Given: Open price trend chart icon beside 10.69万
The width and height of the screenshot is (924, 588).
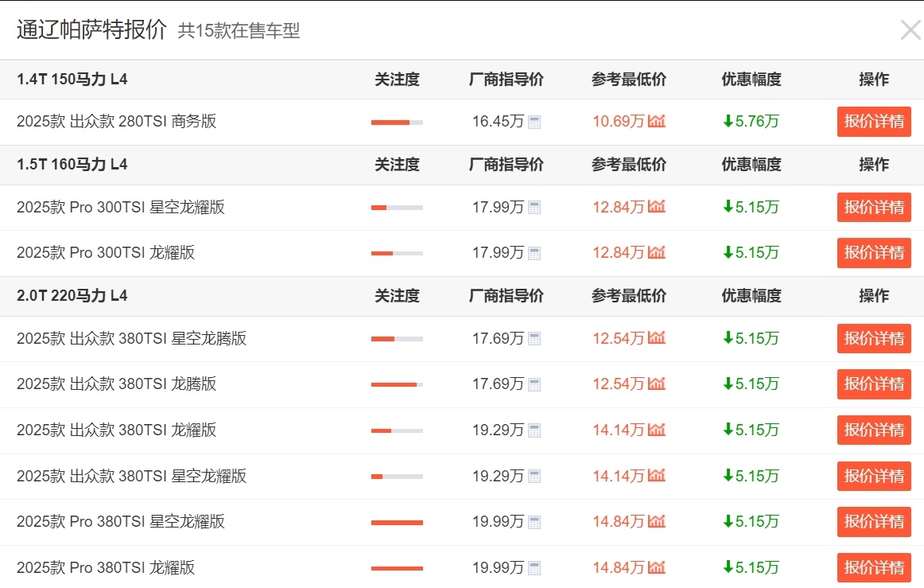Looking at the screenshot, I should pyautogui.click(x=657, y=121).
